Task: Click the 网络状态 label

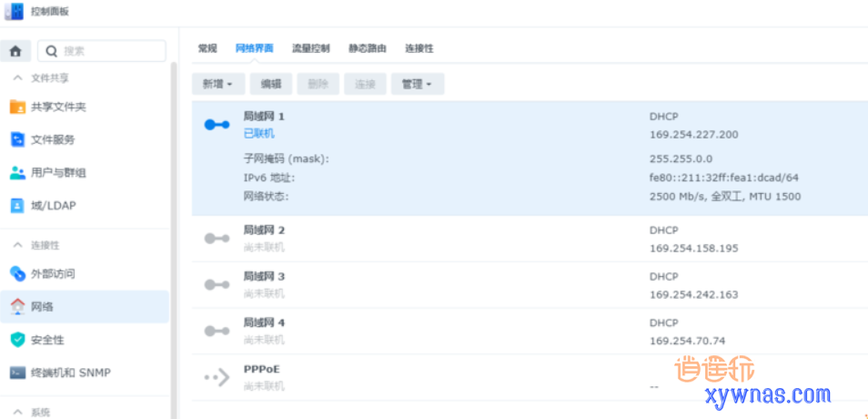Action: [x=267, y=197]
